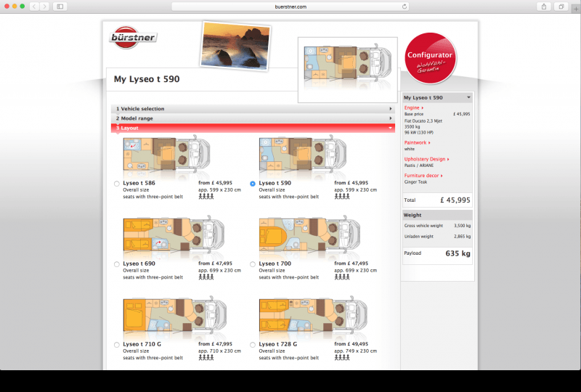Open the Upholstery Design link
The width and height of the screenshot is (581, 392).
[x=426, y=159]
